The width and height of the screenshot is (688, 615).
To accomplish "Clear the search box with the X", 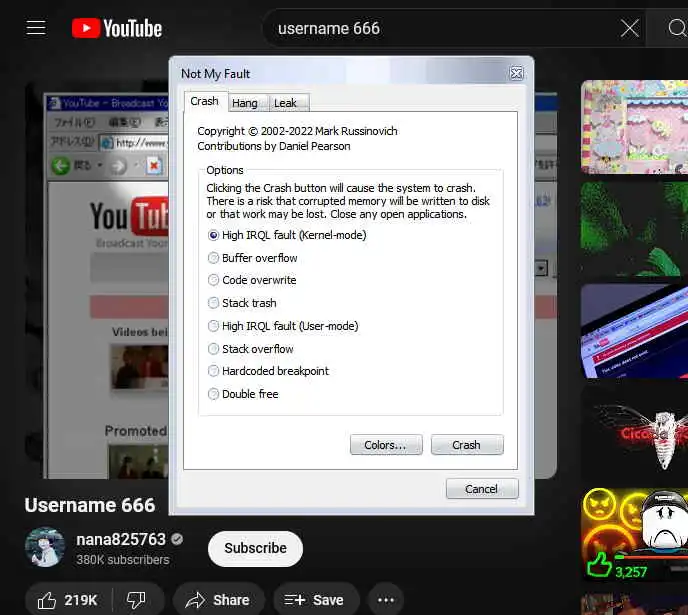I will [630, 29].
